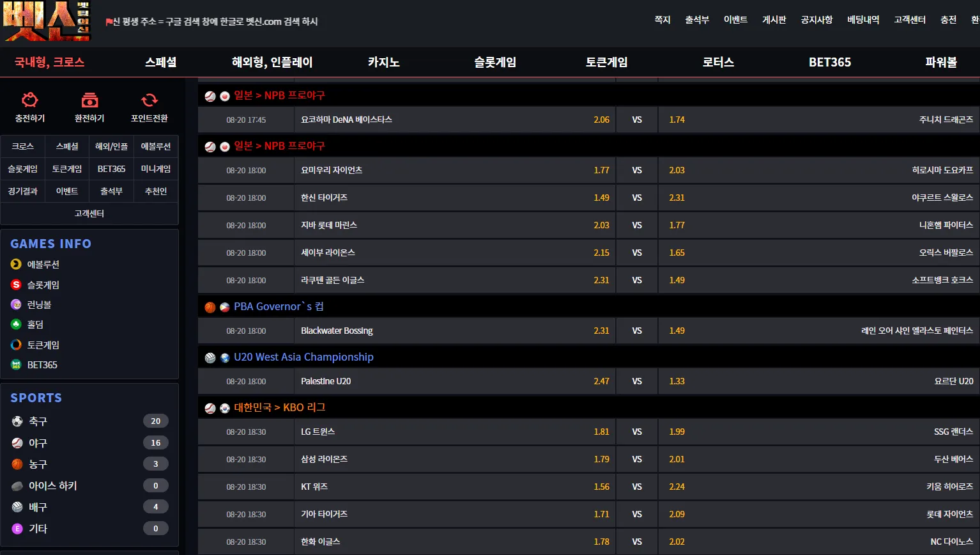Open 쪽지 messages in the top menu
This screenshot has width=980, height=555.
click(x=662, y=20)
